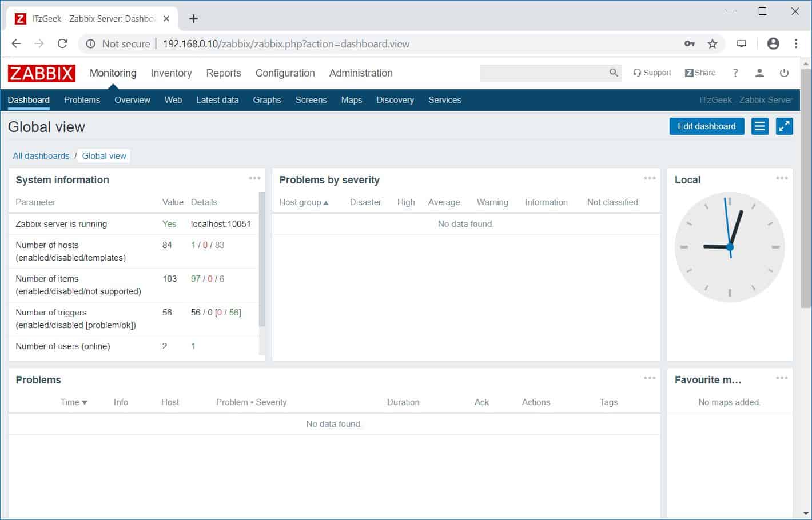Click the items count 97 / 0 / 6
812x520 pixels.
point(208,279)
